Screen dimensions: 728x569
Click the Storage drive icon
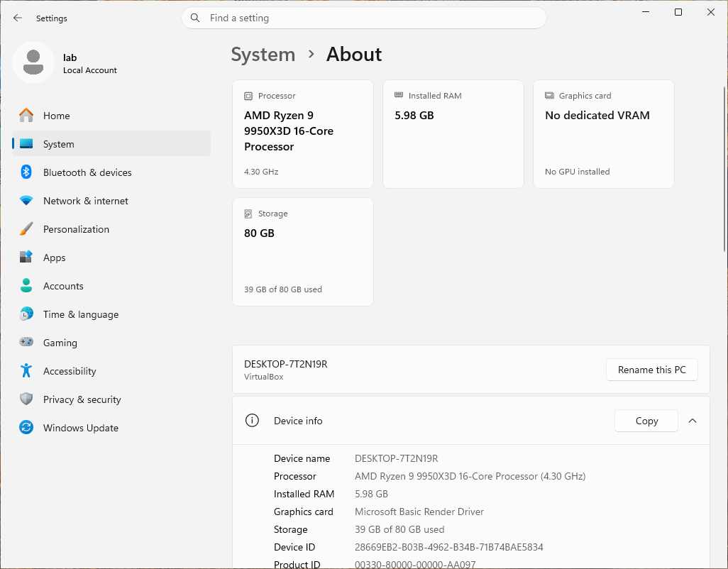[x=248, y=214]
